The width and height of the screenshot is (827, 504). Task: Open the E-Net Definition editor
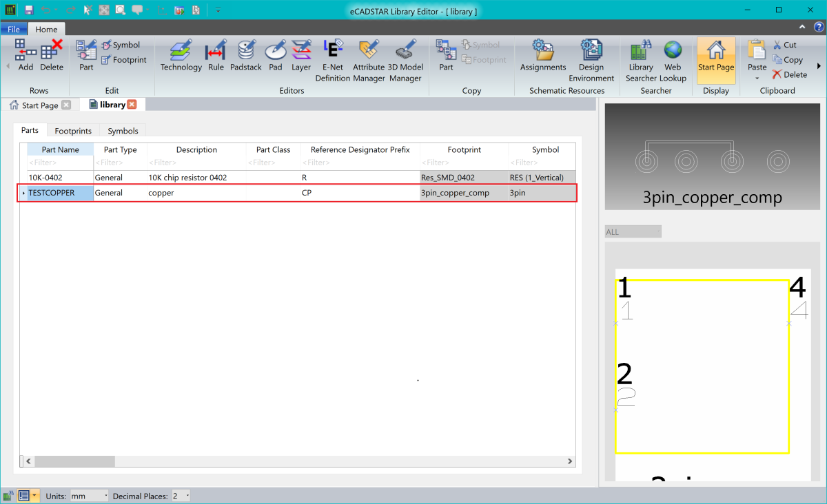click(333, 61)
